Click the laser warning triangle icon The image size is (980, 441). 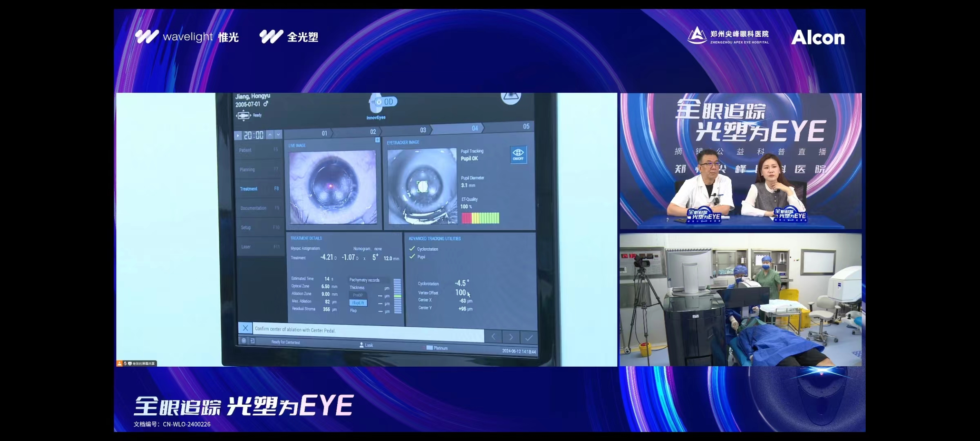pyautogui.click(x=511, y=98)
